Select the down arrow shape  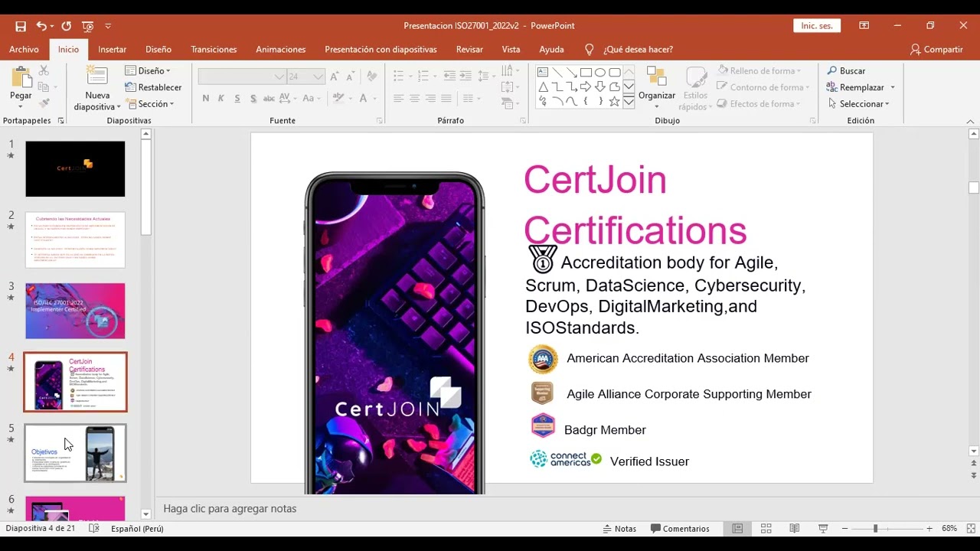600,87
